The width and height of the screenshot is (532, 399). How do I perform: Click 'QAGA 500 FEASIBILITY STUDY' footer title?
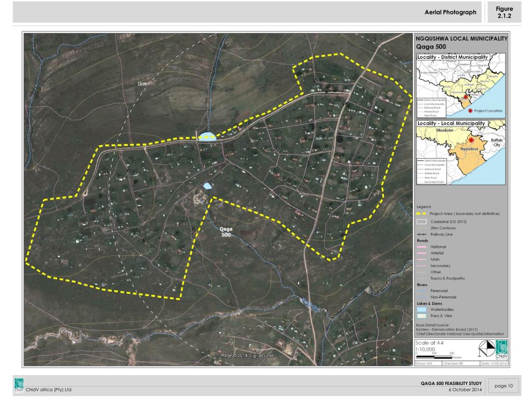[x=451, y=383]
